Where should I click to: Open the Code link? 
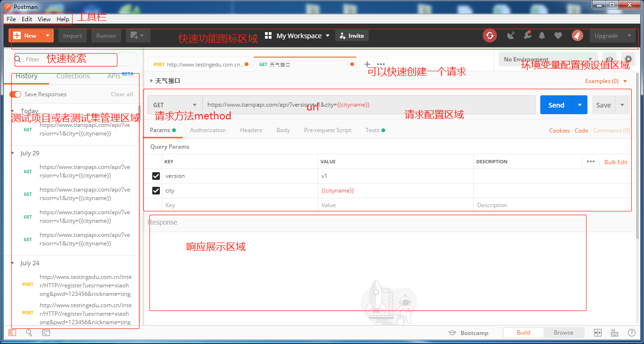581,131
